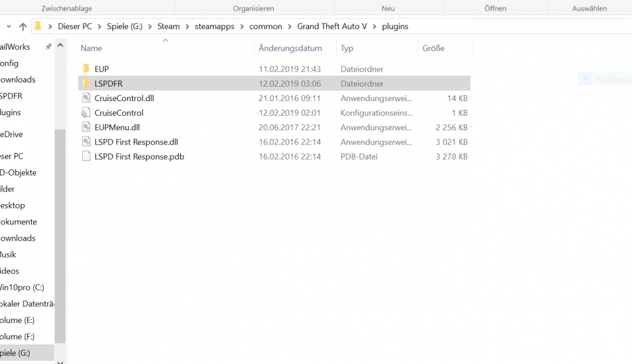Click the Organisieren ribbon group label

point(253,8)
